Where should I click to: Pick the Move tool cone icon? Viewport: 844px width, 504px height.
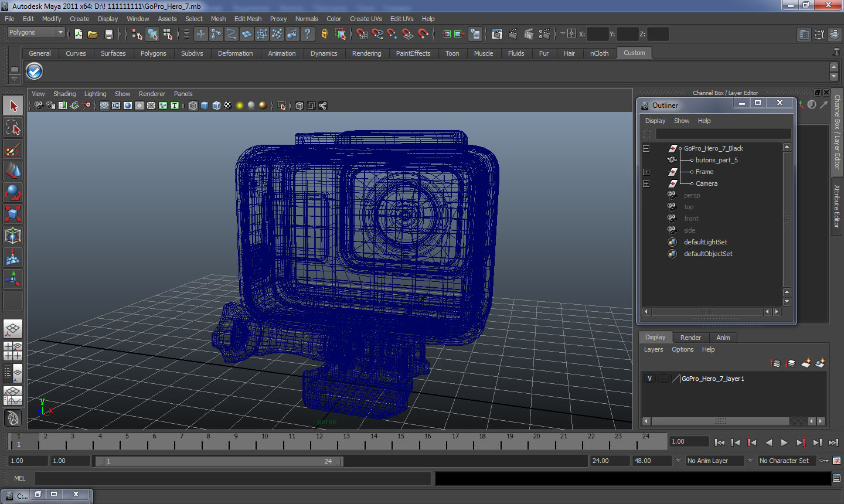tap(13, 171)
